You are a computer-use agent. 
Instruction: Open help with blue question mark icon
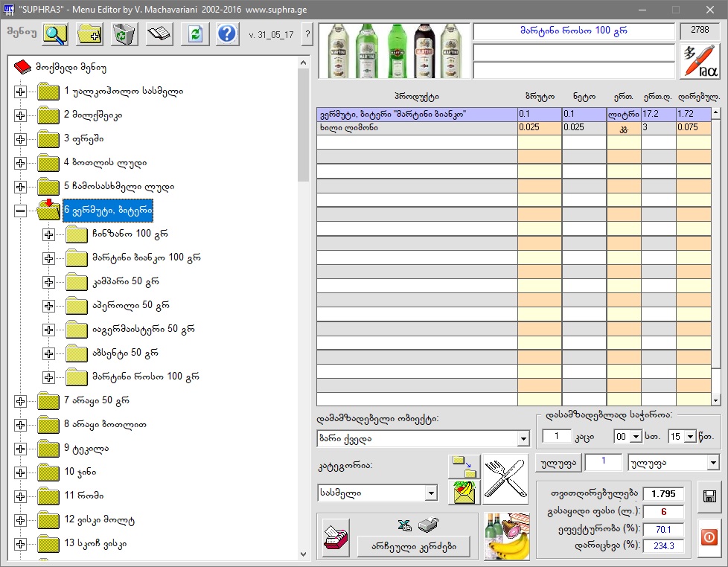point(228,34)
